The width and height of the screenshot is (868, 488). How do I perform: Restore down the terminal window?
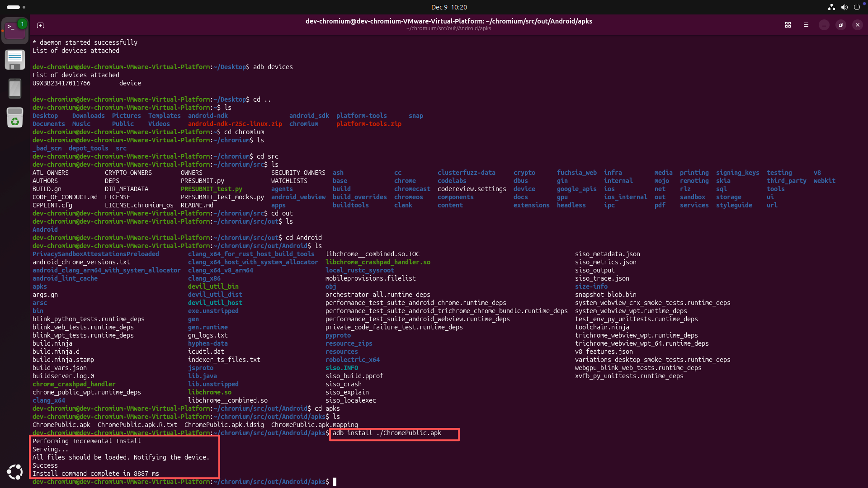pos(841,25)
